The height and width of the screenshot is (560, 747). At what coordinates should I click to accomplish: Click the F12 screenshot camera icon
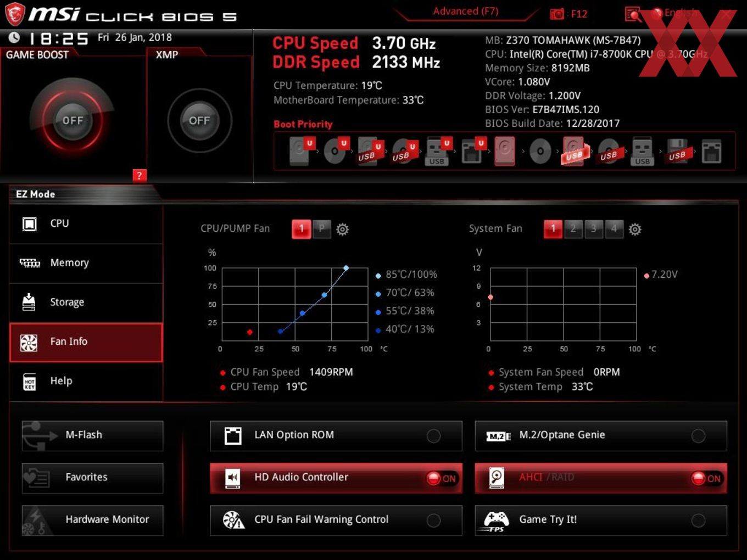pyautogui.click(x=557, y=14)
